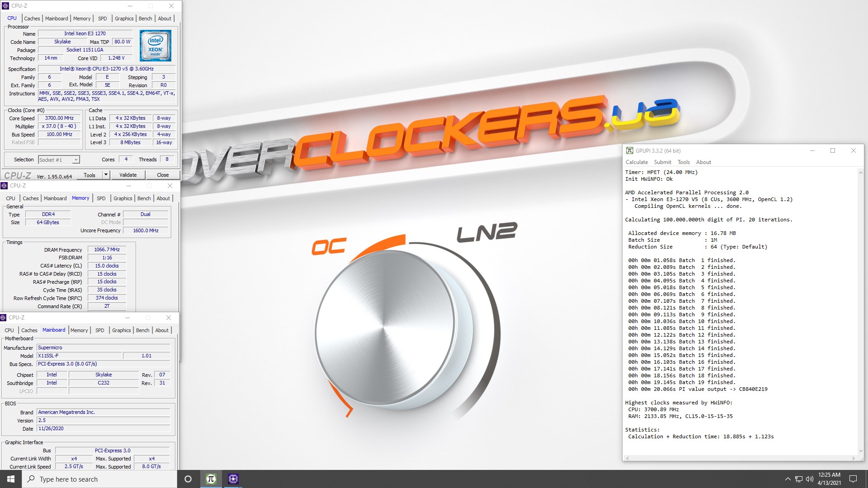Open the Calculate menu in GPUPI

click(637, 162)
